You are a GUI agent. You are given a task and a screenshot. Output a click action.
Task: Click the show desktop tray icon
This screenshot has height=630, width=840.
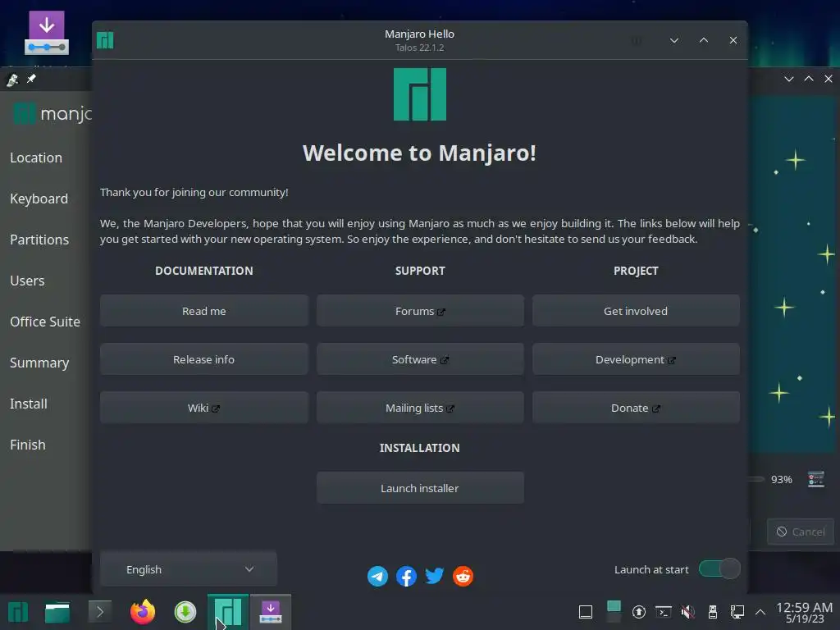(x=586, y=612)
